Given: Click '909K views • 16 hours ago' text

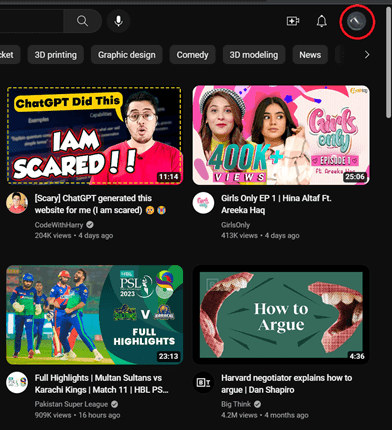Looking at the screenshot, I should click(77, 415).
